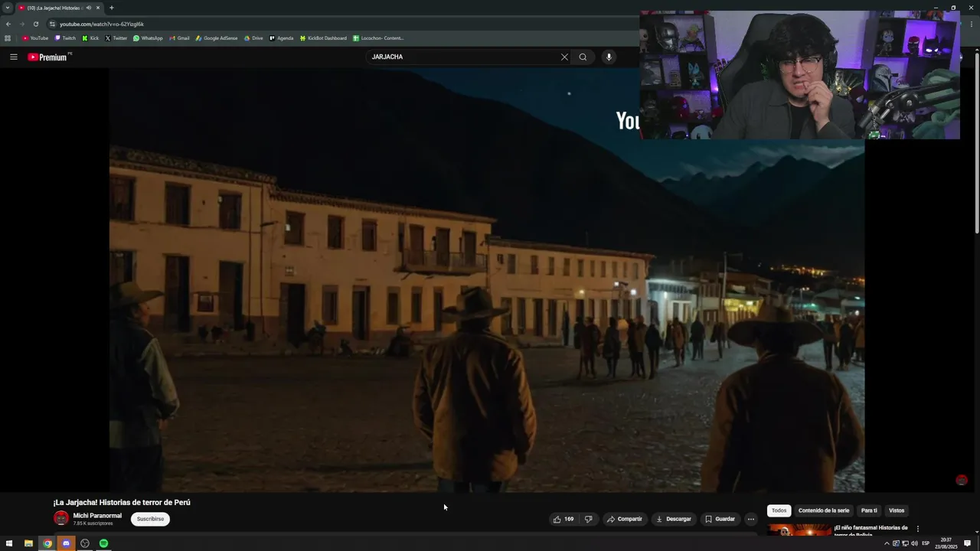Go back in browser history
Image resolution: width=980 pixels, height=551 pixels.
point(8,24)
